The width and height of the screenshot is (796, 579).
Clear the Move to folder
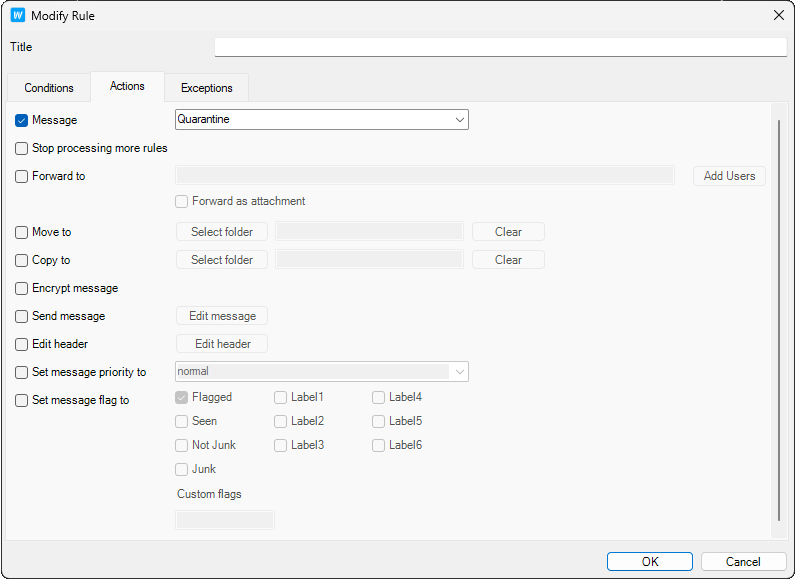508,232
